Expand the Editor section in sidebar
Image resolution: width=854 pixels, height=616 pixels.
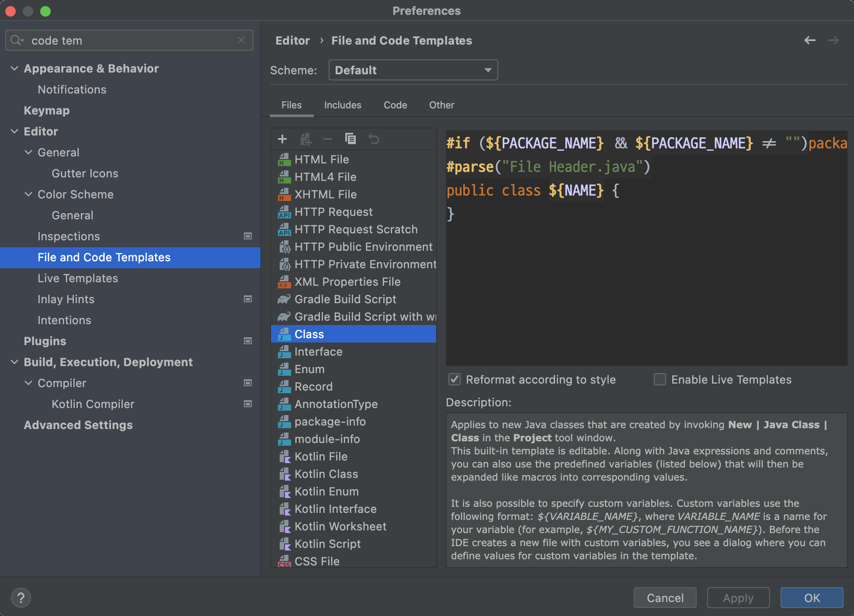point(14,131)
